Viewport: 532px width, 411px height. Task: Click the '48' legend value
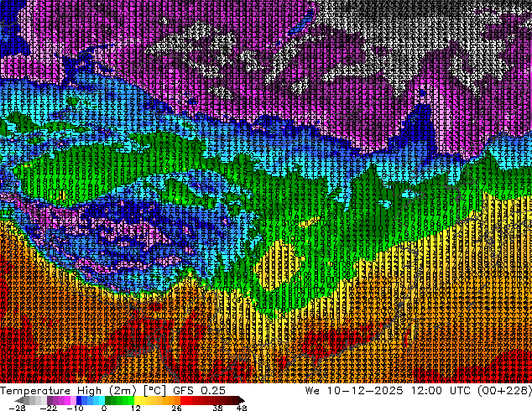[242, 408]
